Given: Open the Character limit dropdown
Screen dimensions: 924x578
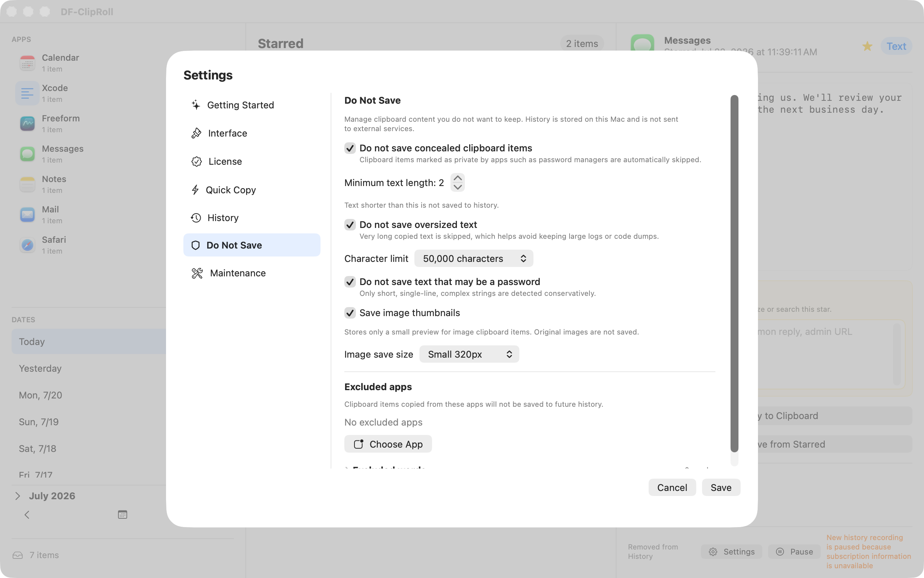Looking at the screenshot, I should pos(474,258).
